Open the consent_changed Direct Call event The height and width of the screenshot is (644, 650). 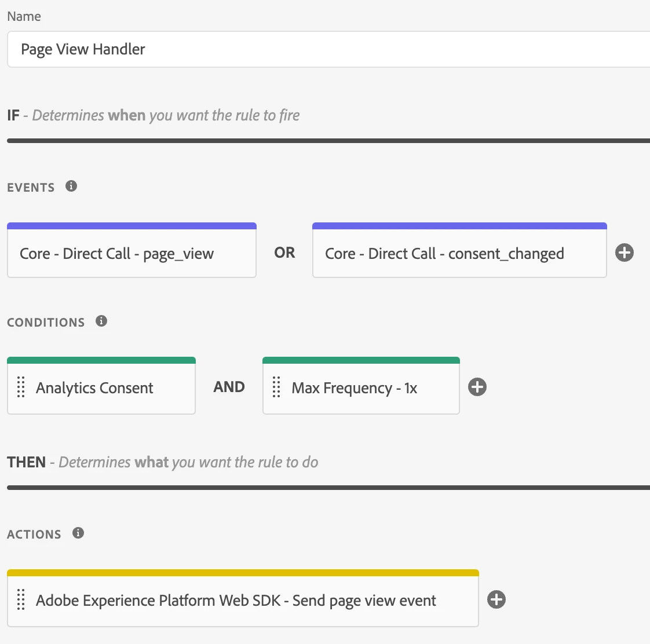[459, 254]
